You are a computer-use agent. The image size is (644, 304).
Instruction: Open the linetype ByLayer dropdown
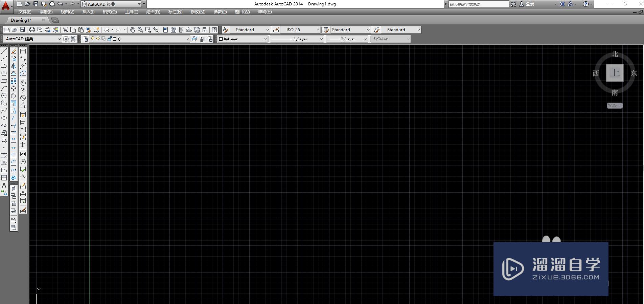pyautogui.click(x=297, y=39)
